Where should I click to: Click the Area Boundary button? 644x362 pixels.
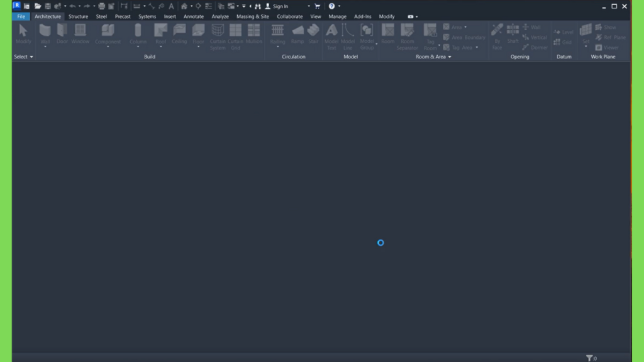tap(464, 38)
